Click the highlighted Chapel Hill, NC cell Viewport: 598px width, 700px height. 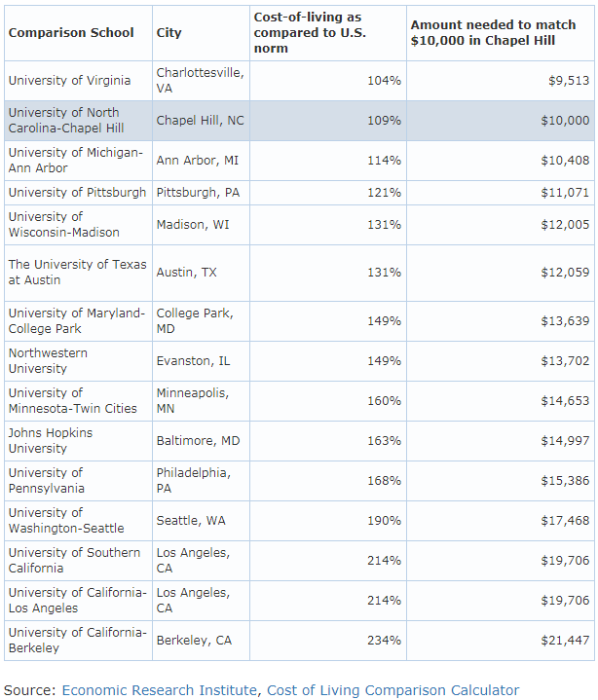point(201,121)
